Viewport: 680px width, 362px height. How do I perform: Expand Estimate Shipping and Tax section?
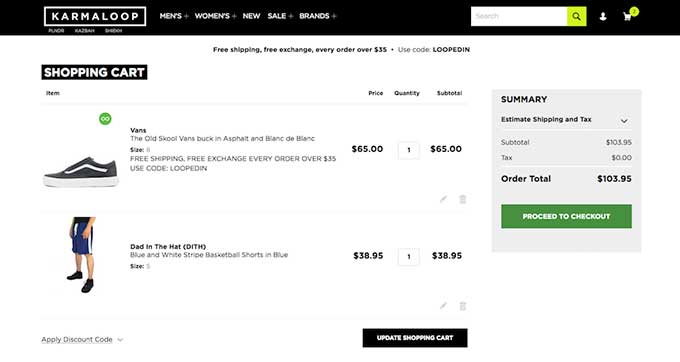[566, 120]
